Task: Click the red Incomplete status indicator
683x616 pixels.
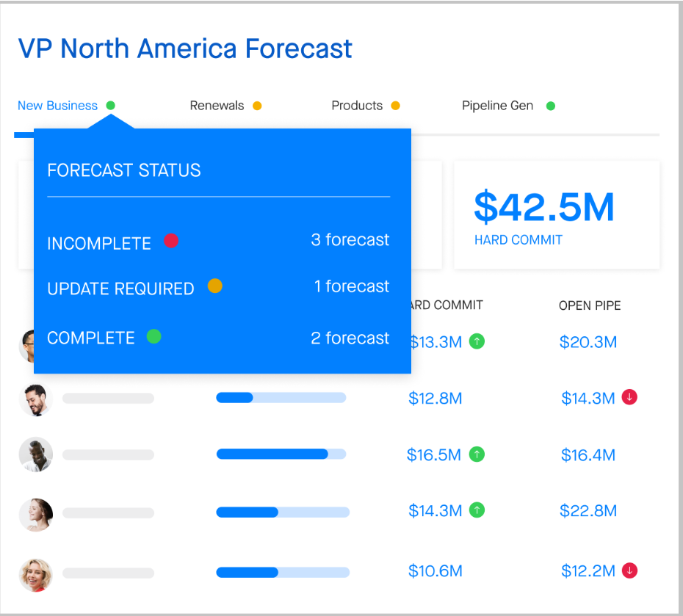Action: [171, 240]
